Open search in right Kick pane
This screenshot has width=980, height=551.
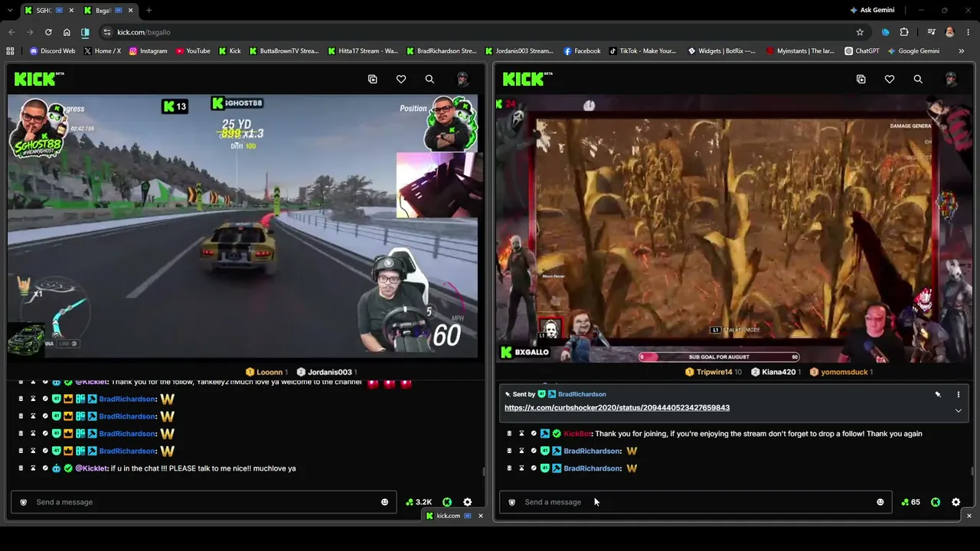click(x=918, y=79)
